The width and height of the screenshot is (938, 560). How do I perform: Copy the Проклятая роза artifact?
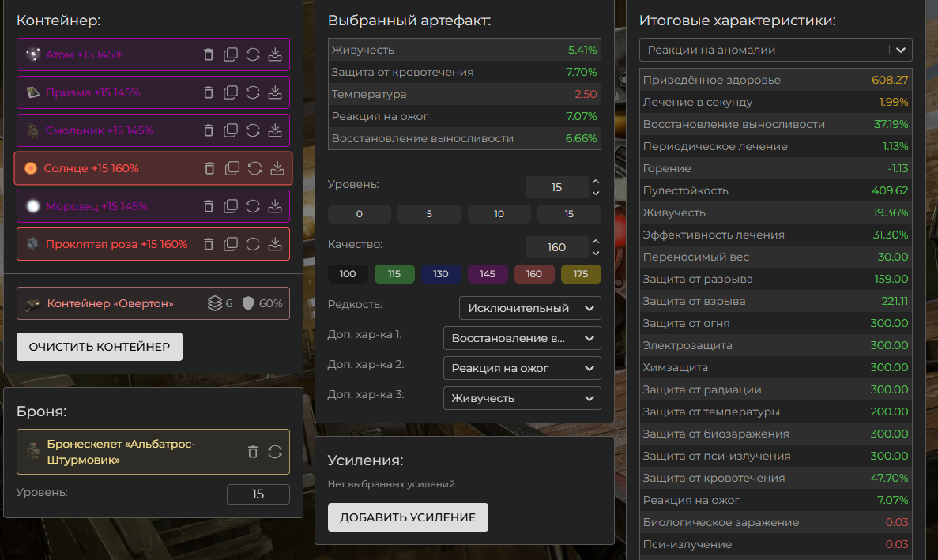click(x=231, y=244)
